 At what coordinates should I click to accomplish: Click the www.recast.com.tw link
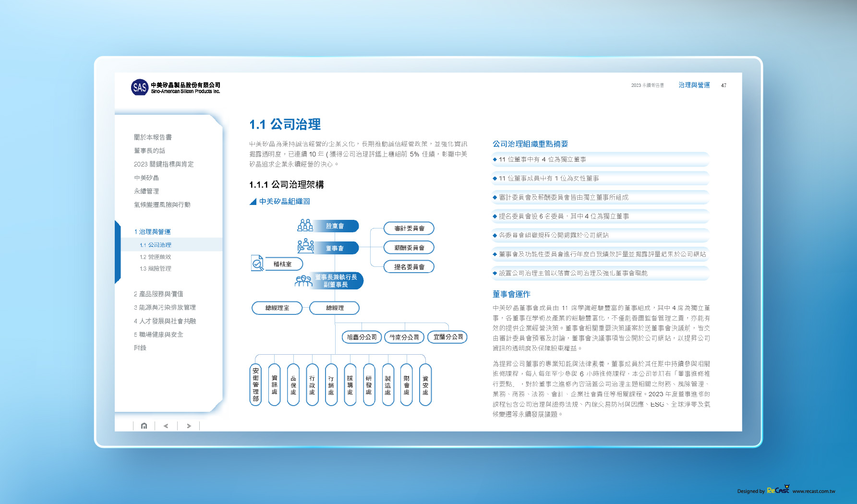click(814, 491)
